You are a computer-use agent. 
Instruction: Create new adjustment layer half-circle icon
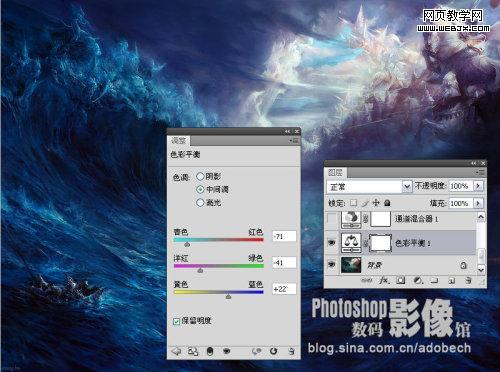[x=418, y=280]
